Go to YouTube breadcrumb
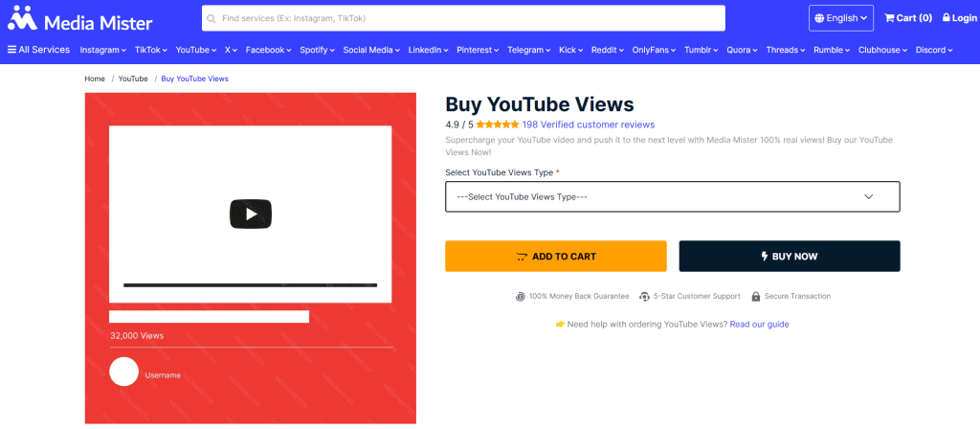The width and height of the screenshot is (980, 429). (133, 79)
